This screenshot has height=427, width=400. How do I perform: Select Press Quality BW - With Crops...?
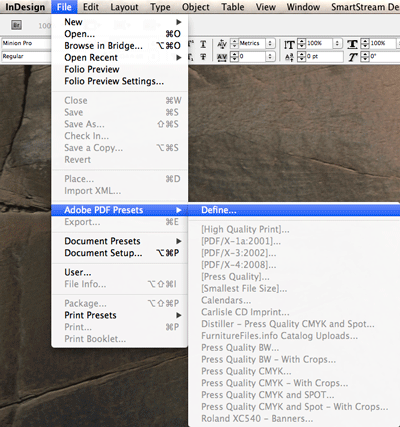pyautogui.click(x=294, y=360)
